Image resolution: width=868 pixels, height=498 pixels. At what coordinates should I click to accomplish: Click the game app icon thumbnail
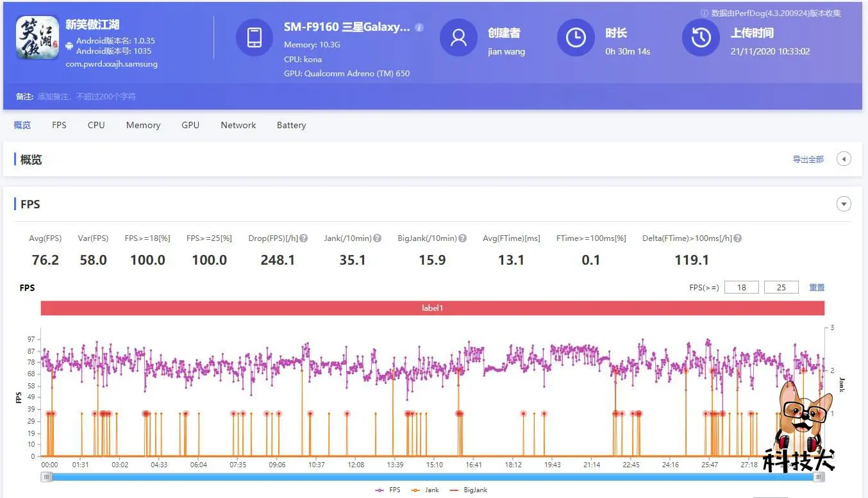38,37
